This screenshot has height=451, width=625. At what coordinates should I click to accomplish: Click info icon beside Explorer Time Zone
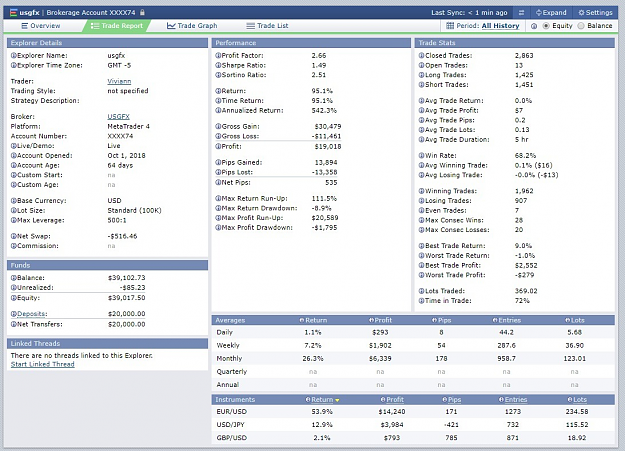click(x=14, y=65)
